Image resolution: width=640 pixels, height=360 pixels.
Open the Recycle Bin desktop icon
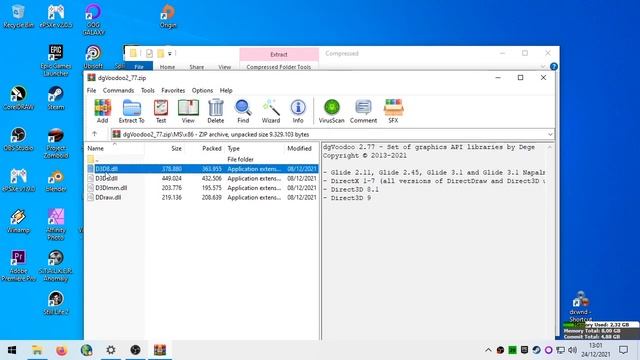coord(18,16)
